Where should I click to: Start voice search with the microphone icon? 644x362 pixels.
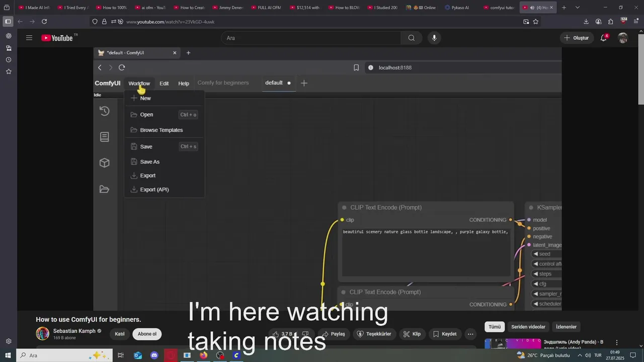[x=434, y=38]
